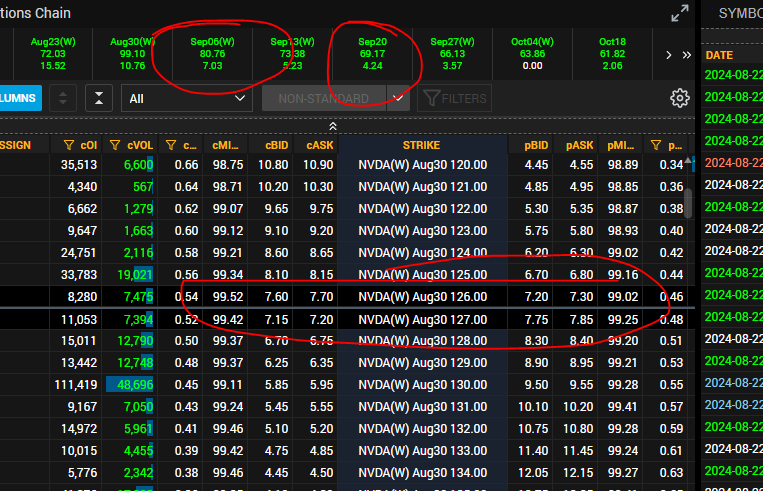
Task: Select the Sep13(W) expiration tab
Action: 292,54
